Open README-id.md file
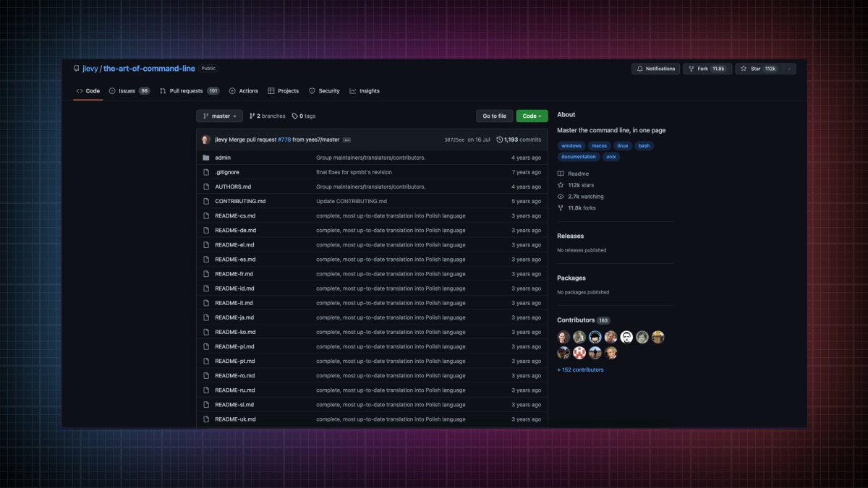The image size is (868, 488). click(234, 288)
